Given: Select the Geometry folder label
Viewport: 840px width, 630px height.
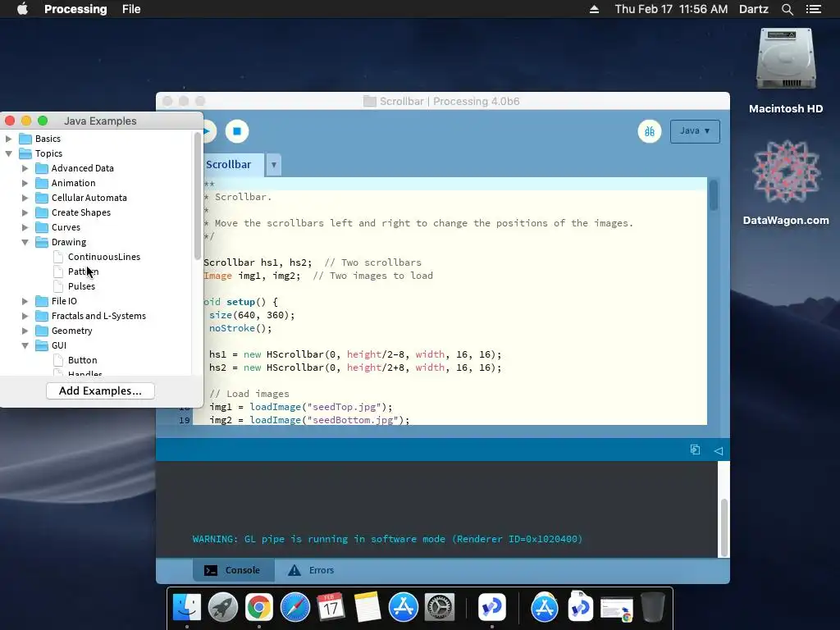Looking at the screenshot, I should click(72, 331).
